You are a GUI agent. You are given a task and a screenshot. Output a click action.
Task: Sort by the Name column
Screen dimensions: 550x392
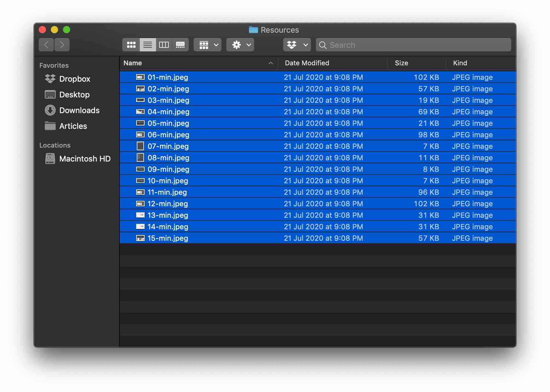point(199,63)
